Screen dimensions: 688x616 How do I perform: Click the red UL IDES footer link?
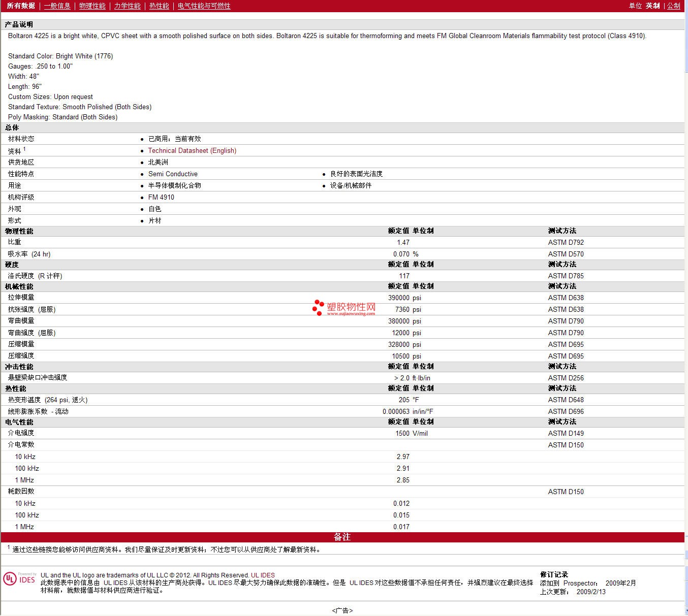[263, 575]
